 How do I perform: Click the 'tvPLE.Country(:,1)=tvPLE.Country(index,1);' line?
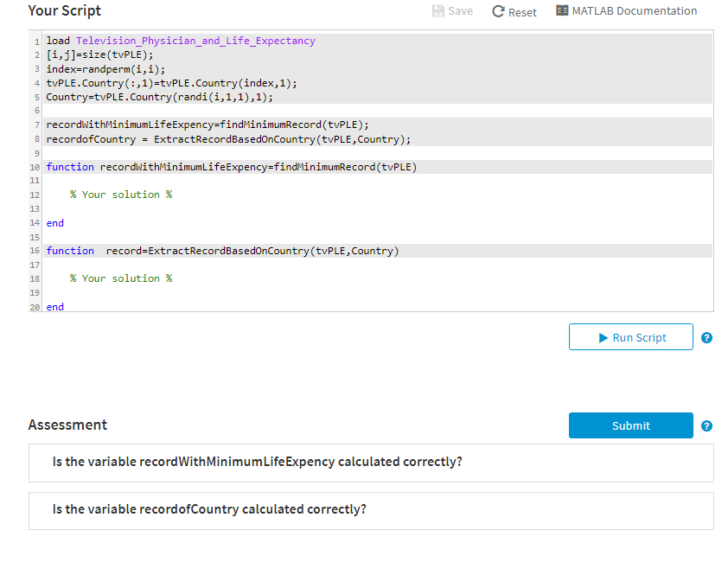tap(171, 83)
